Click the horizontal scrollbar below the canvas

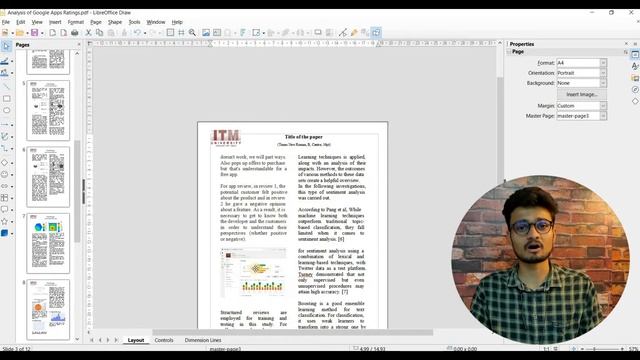point(293,333)
